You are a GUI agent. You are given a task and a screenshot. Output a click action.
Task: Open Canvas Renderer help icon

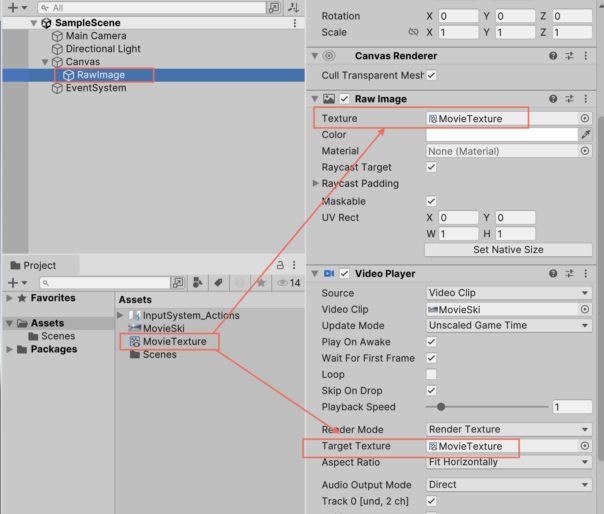pos(553,56)
